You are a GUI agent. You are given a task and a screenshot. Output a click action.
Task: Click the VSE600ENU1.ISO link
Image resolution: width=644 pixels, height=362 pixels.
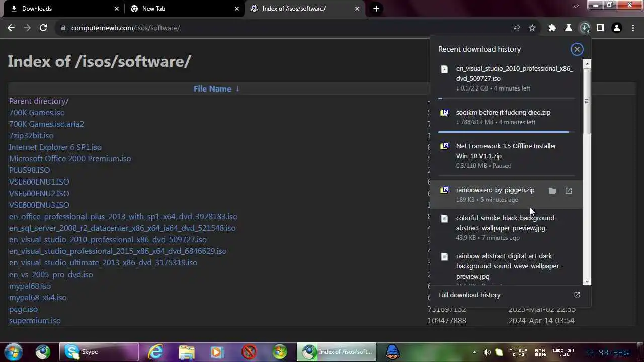click(39, 182)
